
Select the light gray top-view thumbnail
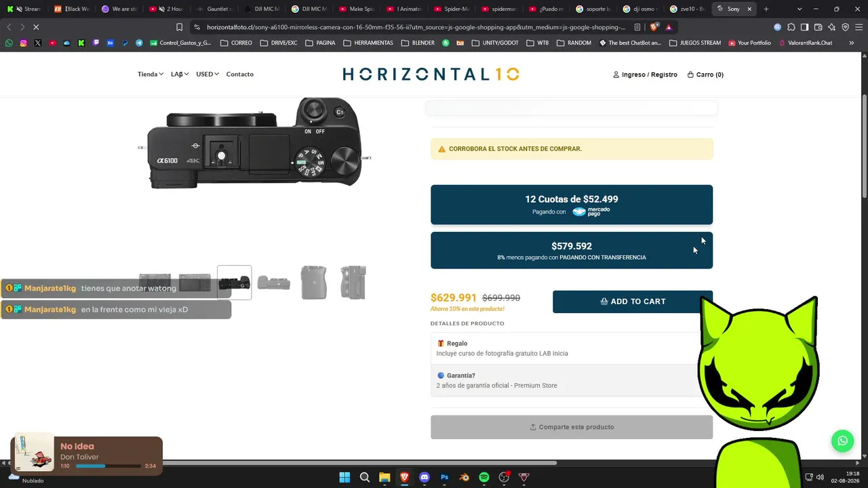click(273, 283)
